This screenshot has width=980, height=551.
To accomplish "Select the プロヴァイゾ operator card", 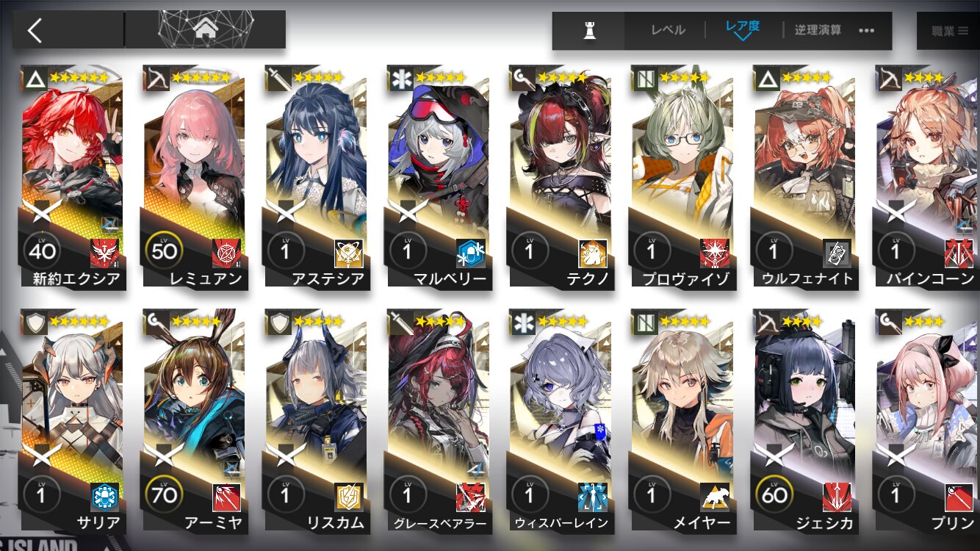I will 682,177.
